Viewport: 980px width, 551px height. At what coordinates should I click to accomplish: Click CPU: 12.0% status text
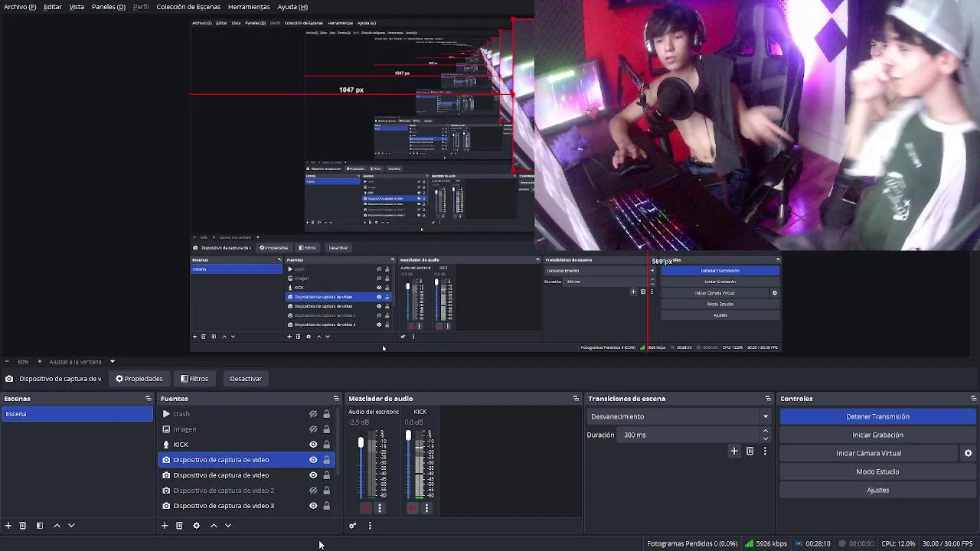(898, 543)
